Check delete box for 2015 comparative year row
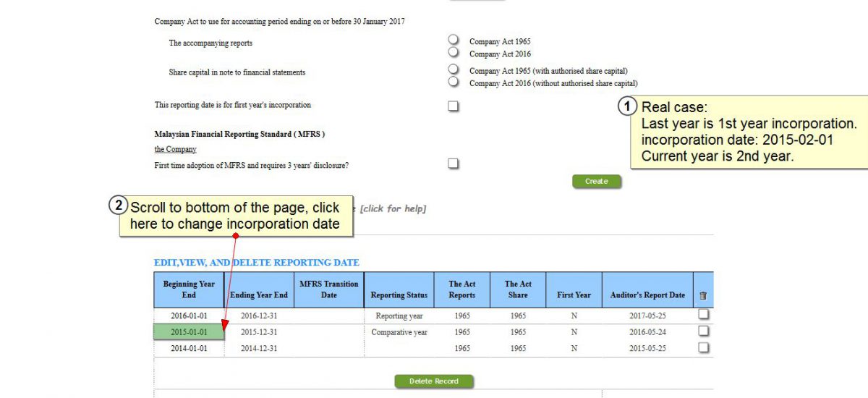 coord(703,331)
